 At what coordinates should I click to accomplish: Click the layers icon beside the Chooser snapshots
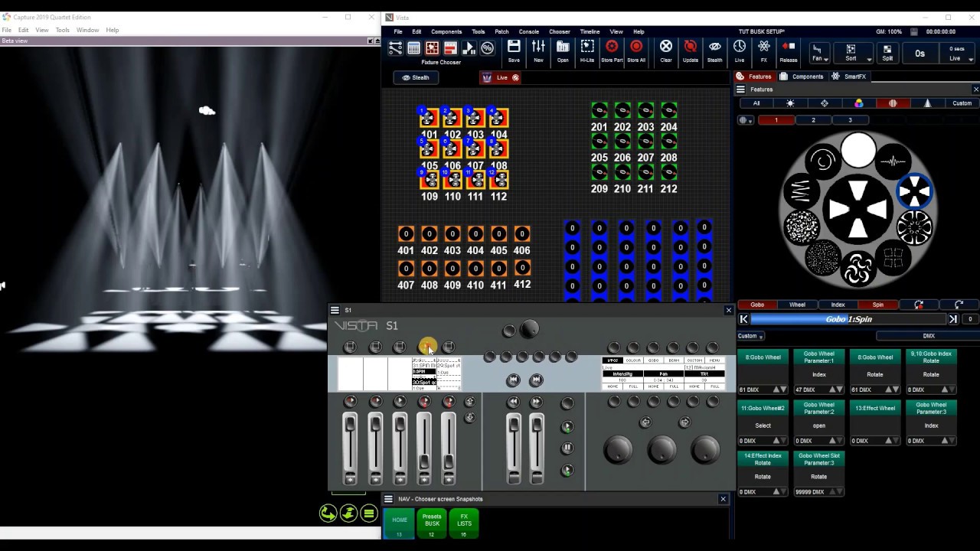[x=368, y=514]
